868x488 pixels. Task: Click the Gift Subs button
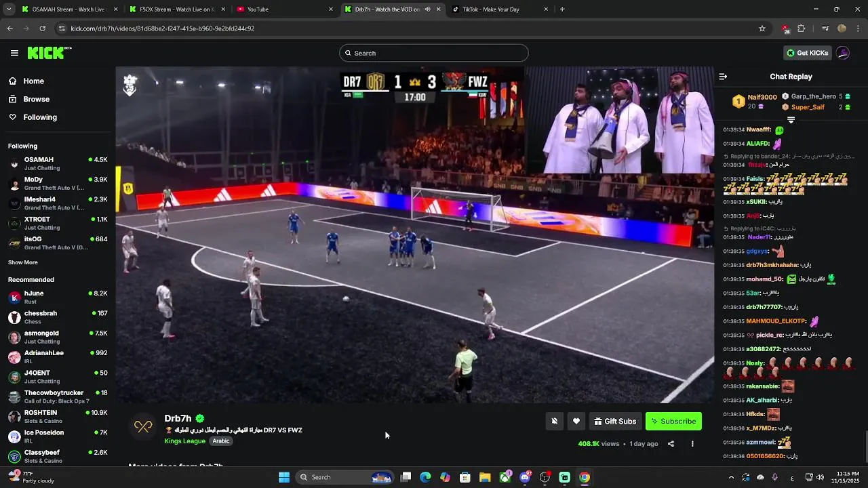click(x=615, y=422)
